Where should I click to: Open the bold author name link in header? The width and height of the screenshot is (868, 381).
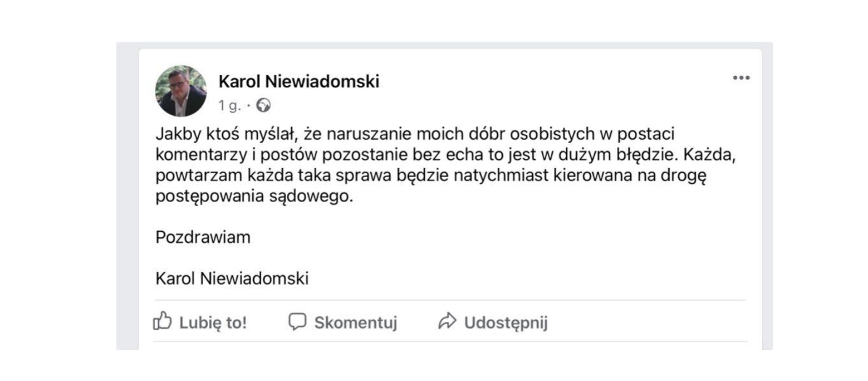tap(298, 82)
